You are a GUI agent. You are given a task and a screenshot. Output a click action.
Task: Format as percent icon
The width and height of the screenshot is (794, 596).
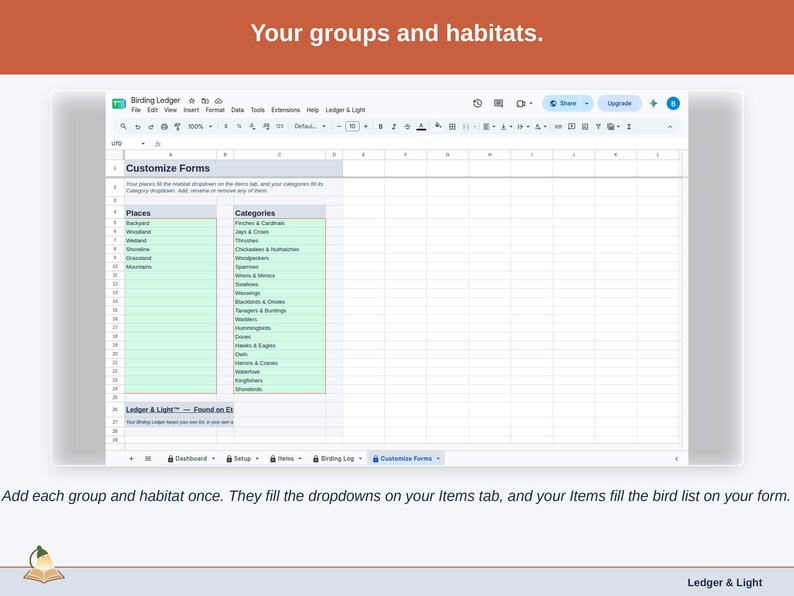coord(239,127)
